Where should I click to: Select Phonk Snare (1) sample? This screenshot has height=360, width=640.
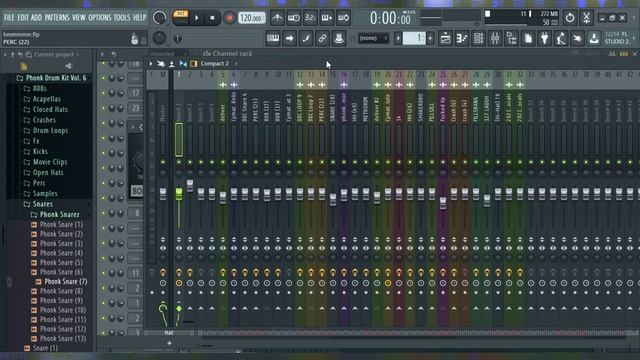point(61,224)
